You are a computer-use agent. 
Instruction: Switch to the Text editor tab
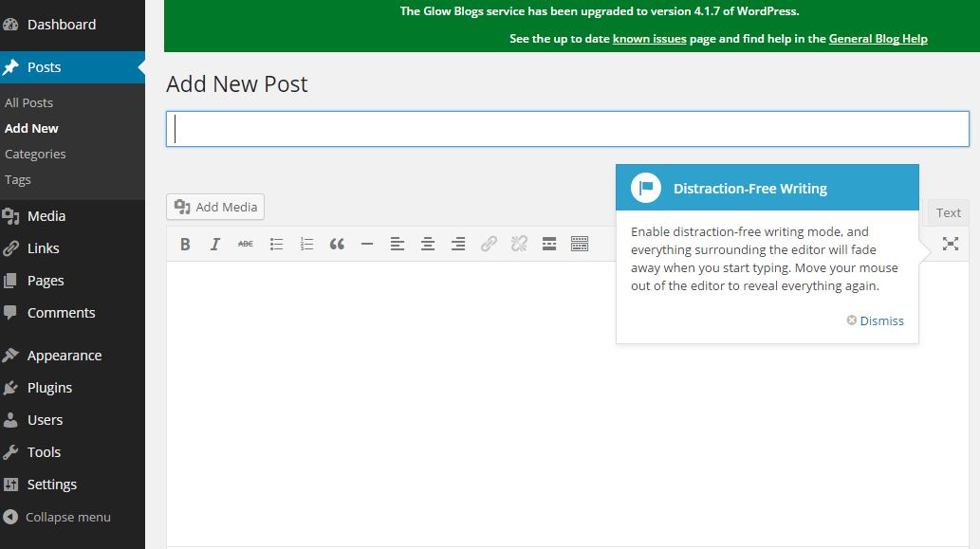948,213
